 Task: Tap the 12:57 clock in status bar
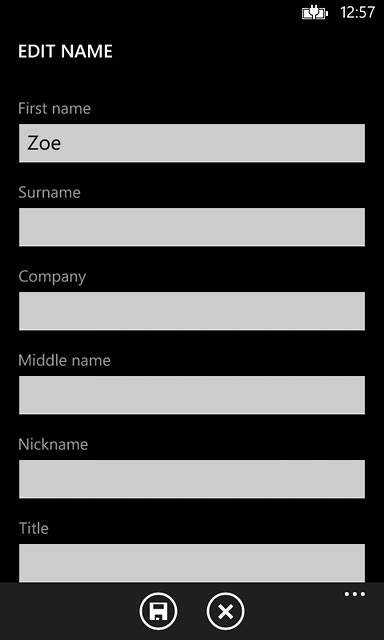click(357, 13)
